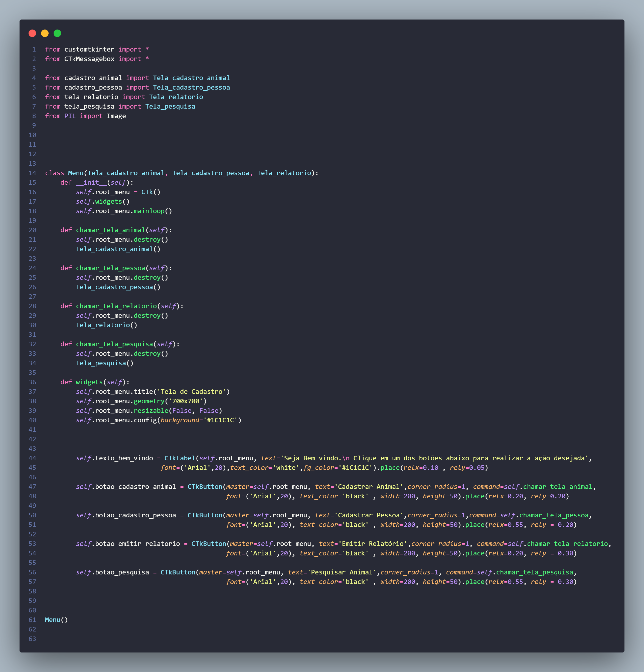Click the yellow traffic light window control
644x672 pixels.
click(x=45, y=33)
